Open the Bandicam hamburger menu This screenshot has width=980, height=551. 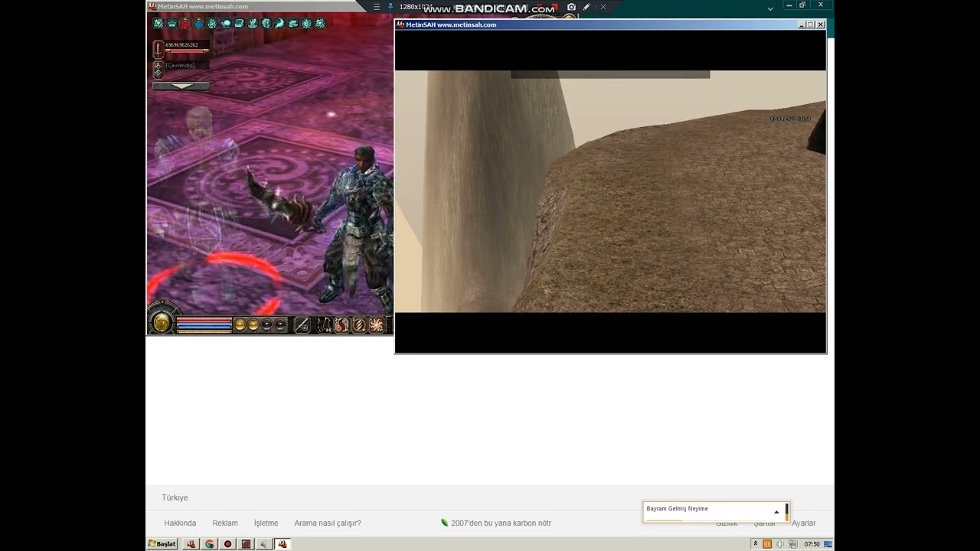pos(376,7)
